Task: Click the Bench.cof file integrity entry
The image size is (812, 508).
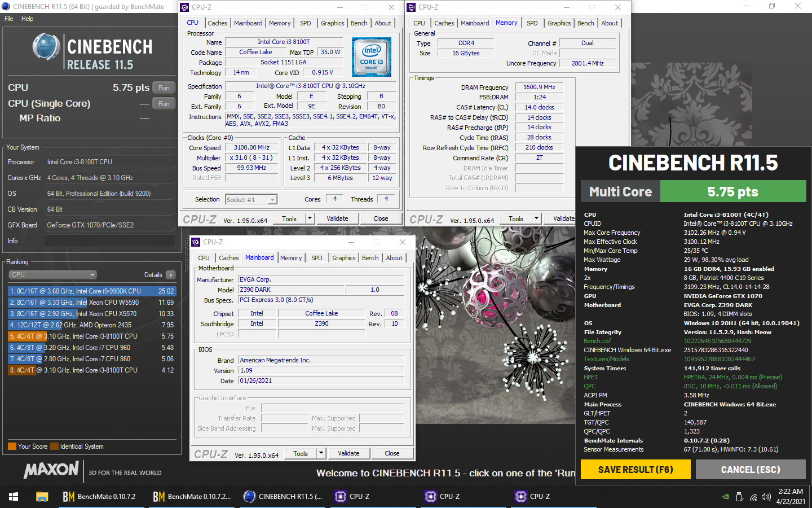Action: point(597,341)
